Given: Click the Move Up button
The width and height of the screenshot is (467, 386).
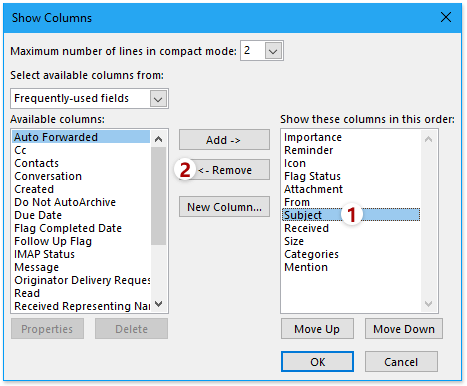Looking at the screenshot, I should (x=317, y=329).
